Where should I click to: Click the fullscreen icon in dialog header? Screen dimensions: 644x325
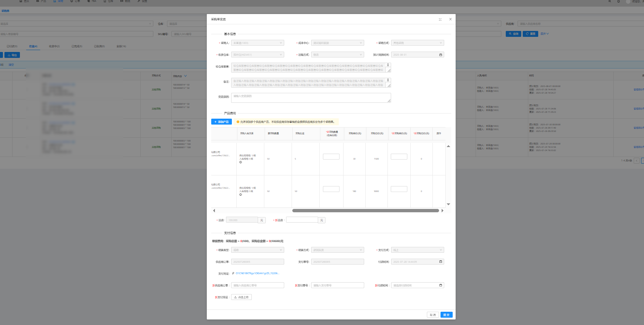440,20
